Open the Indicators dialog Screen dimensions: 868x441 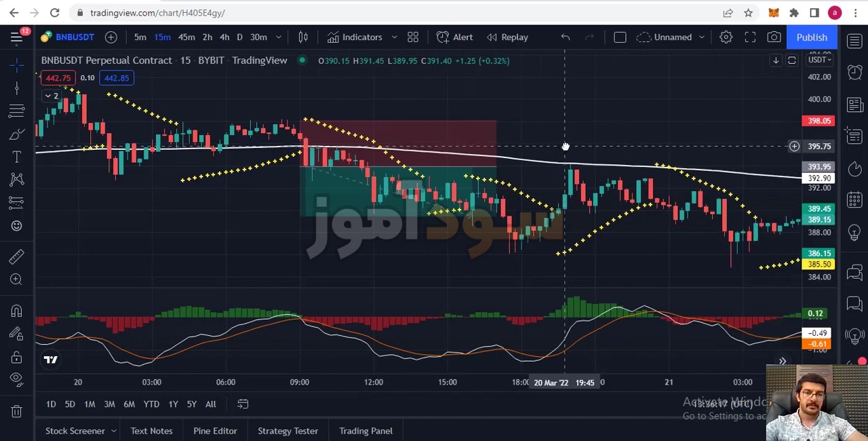pyautogui.click(x=355, y=37)
